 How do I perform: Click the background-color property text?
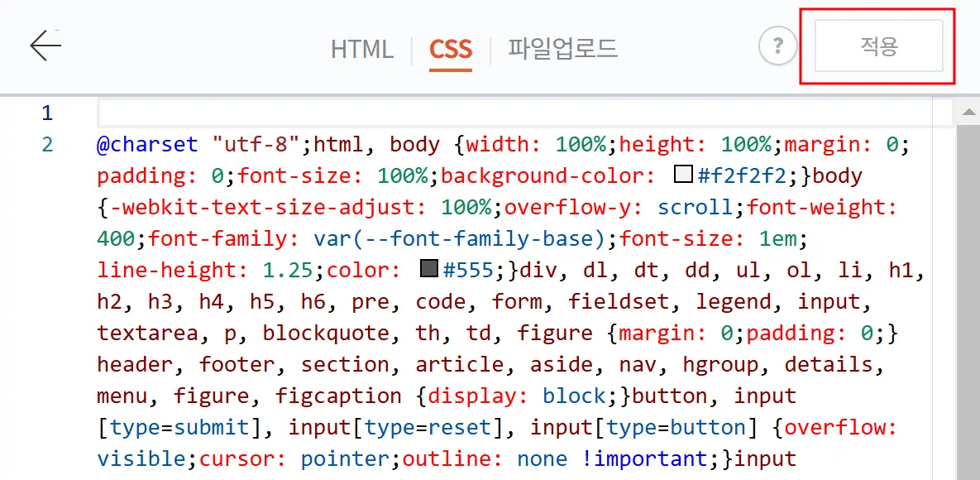point(543,176)
